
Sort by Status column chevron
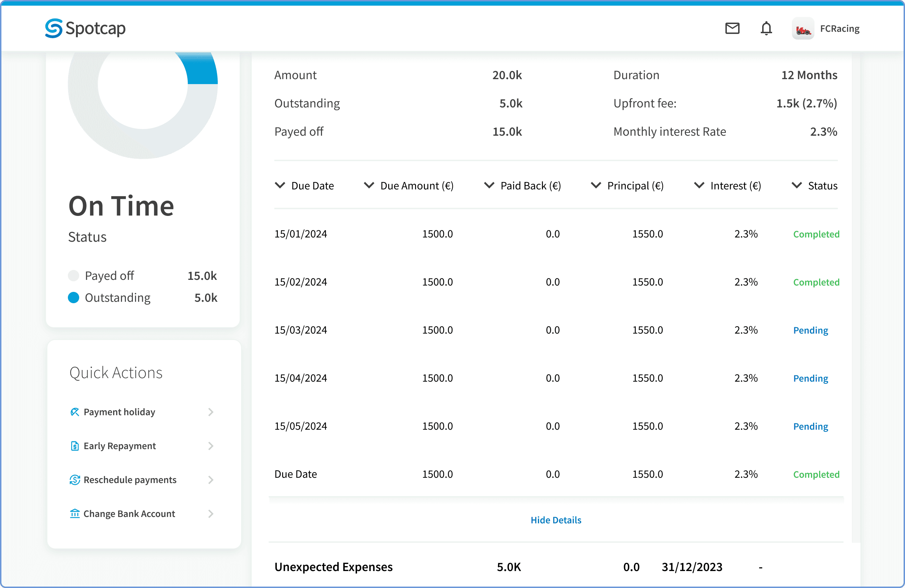pos(796,186)
